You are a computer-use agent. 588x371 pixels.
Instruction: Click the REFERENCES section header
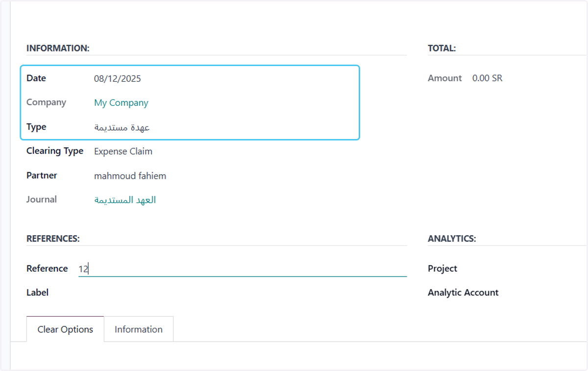point(53,239)
